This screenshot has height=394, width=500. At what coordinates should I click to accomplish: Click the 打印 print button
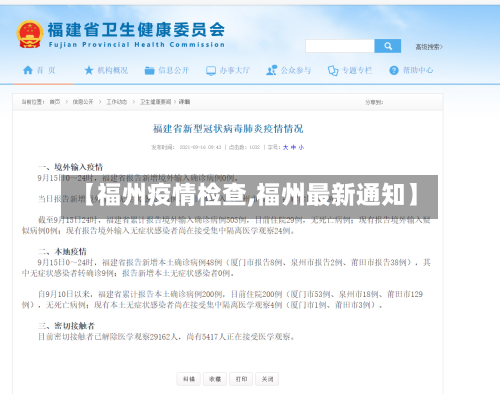tap(241, 379)
